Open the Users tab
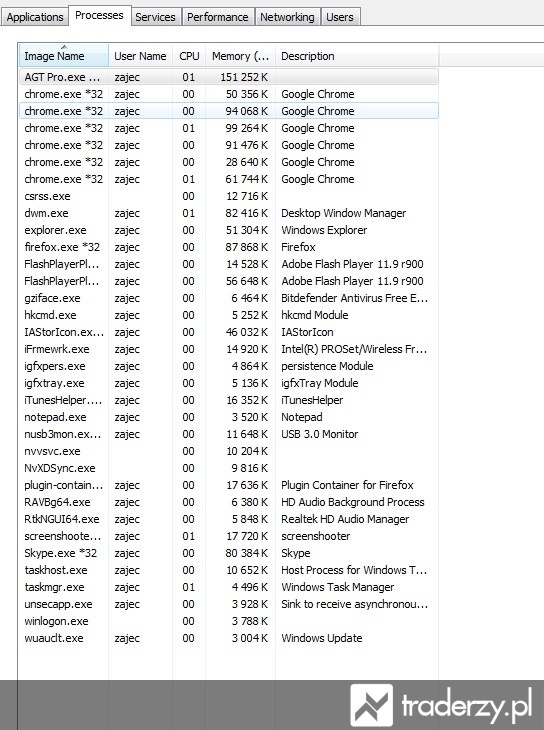The height and width of the screenshot is (730, 544). pyautogui.click(x=340, y=17)
